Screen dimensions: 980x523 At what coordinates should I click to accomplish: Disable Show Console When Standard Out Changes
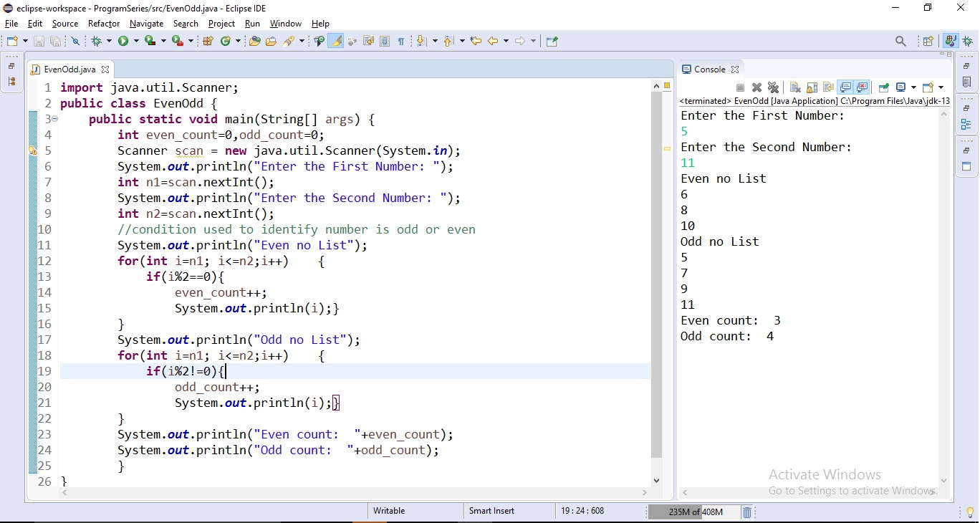(847, 87)
